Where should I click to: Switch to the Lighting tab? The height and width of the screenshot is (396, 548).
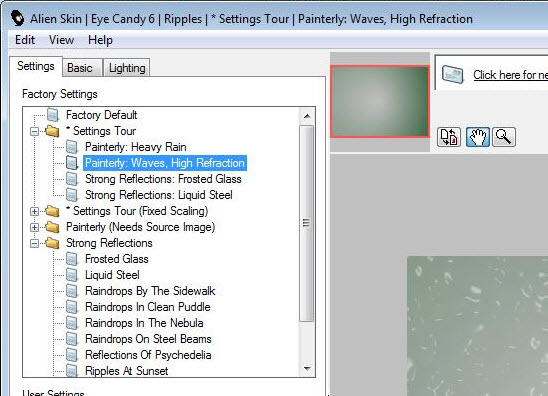[x=127, y=68]
